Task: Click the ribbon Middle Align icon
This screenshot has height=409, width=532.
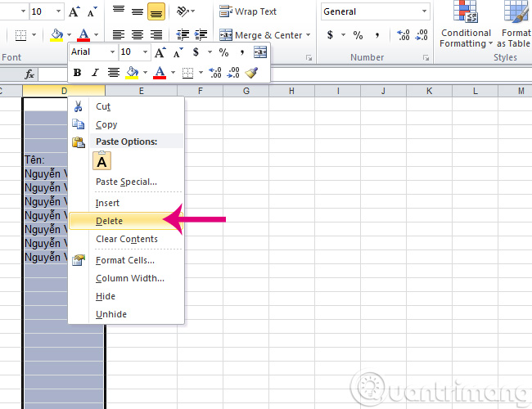Action: pyautogui.click(x=138, y=11)
